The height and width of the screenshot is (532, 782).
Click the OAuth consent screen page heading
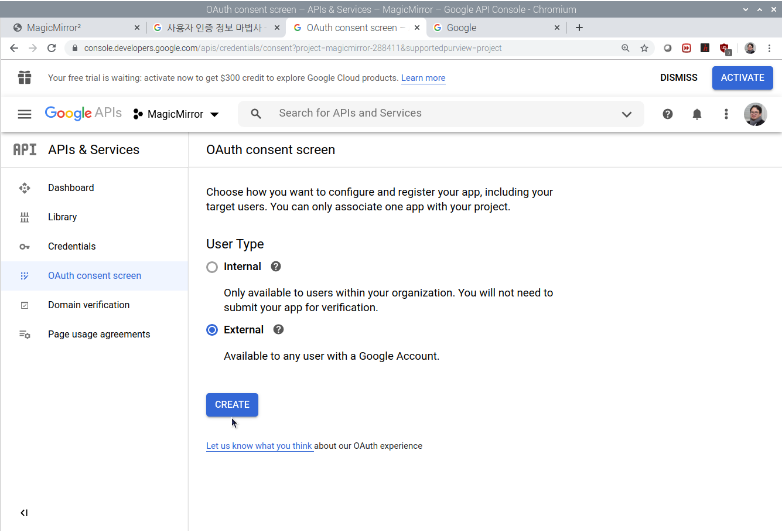tap(271, 150)
